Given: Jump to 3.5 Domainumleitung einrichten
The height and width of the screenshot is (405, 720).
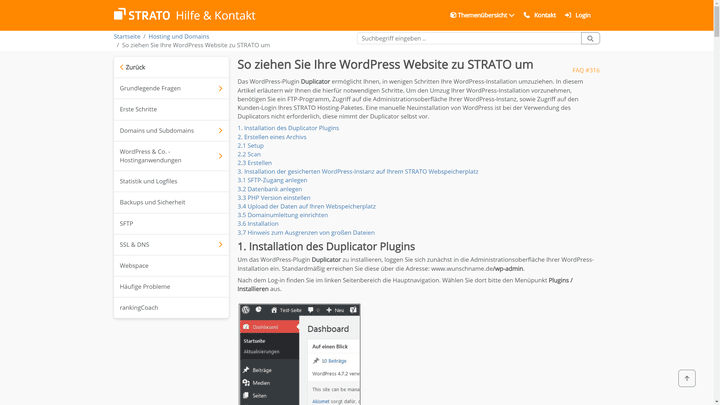Looking at the screenshot, I should tap(282, 215).
